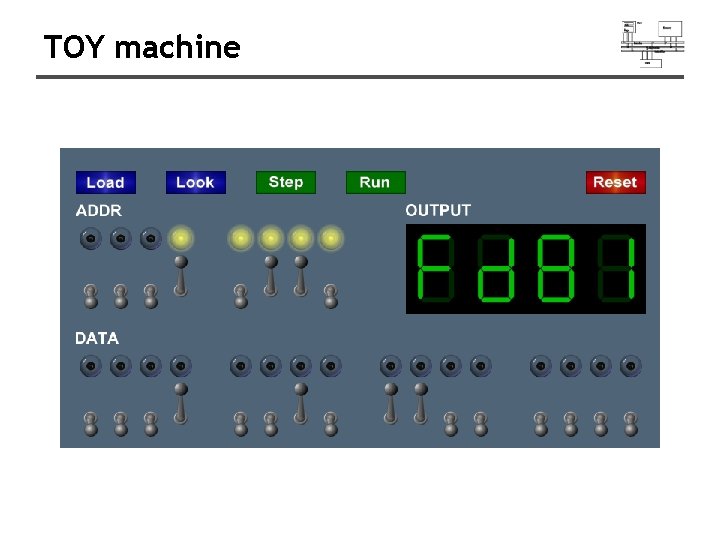The height and width of the screenshot is (540, 720).
Task: Turn off the raised tenth DATA switch
Action: [421, 404]
